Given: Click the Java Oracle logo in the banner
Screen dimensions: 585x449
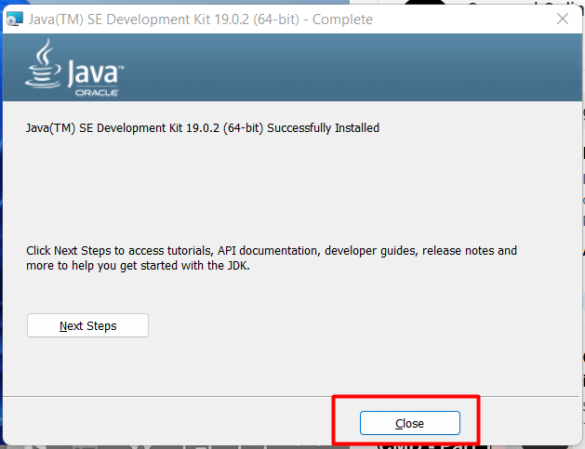Looking at the screenshot, I should 75,68.
